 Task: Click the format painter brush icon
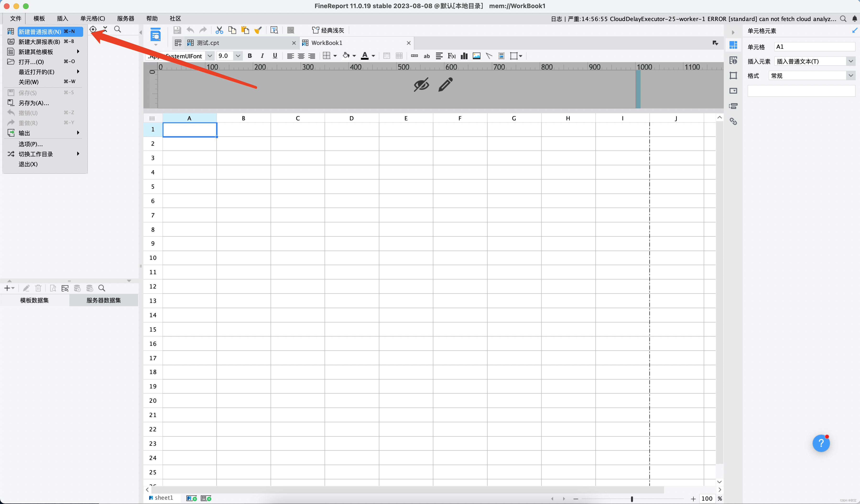pyautogui.click(x=258, y=30)
